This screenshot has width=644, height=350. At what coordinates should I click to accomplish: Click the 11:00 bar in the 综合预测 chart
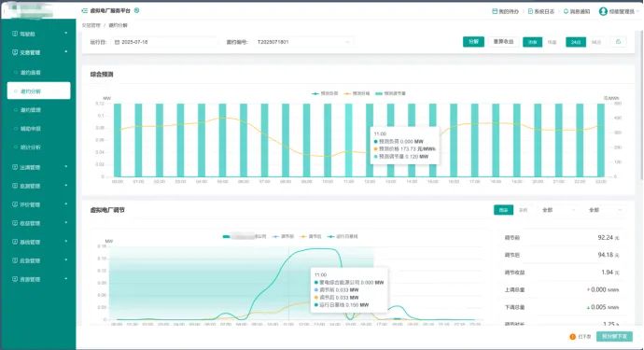(x=348, y=140)
